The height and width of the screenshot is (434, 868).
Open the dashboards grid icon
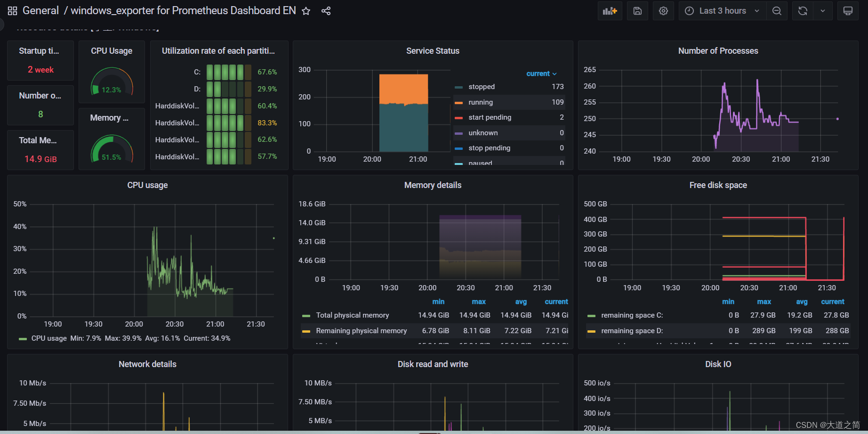pos(12,10)
